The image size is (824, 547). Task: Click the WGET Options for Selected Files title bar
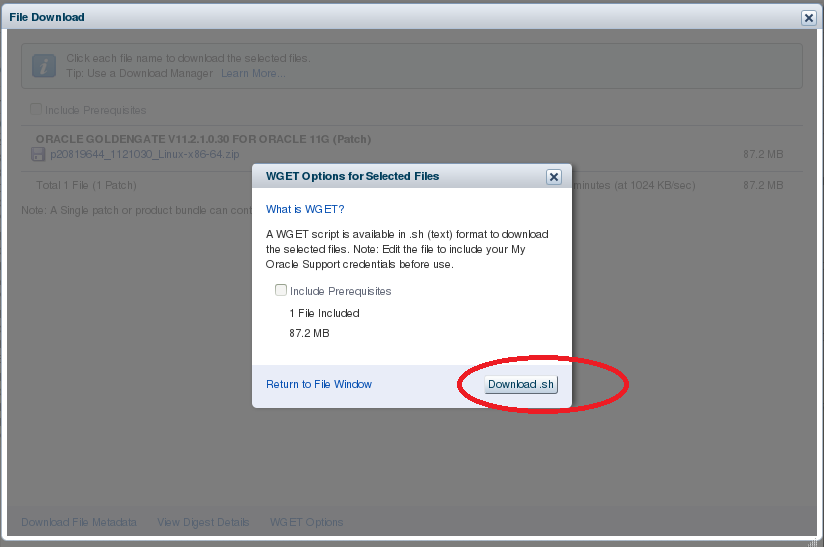(352, 176)
